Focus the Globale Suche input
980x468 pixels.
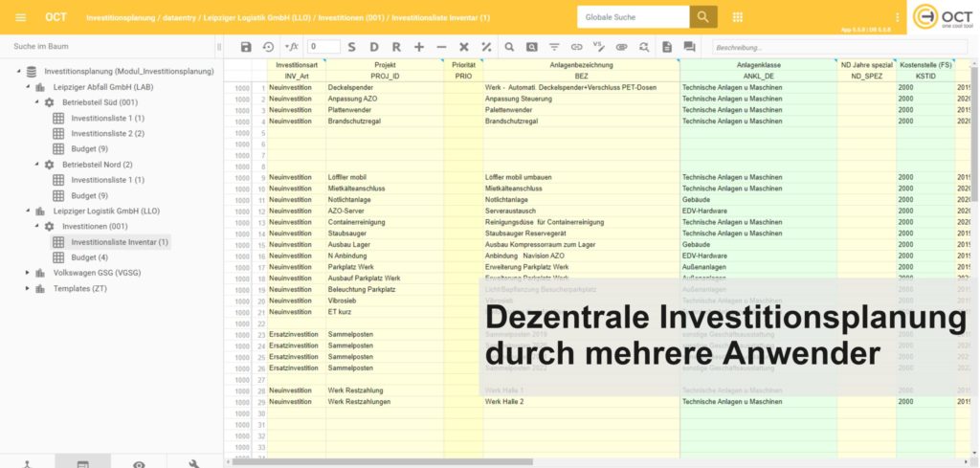click(x=634, y=17)
